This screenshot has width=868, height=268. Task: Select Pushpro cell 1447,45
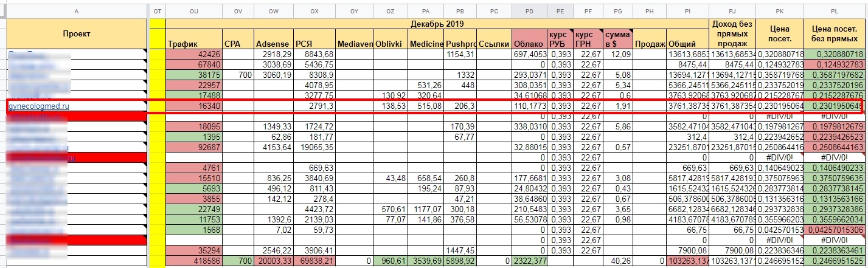click(x=460, y=251)
